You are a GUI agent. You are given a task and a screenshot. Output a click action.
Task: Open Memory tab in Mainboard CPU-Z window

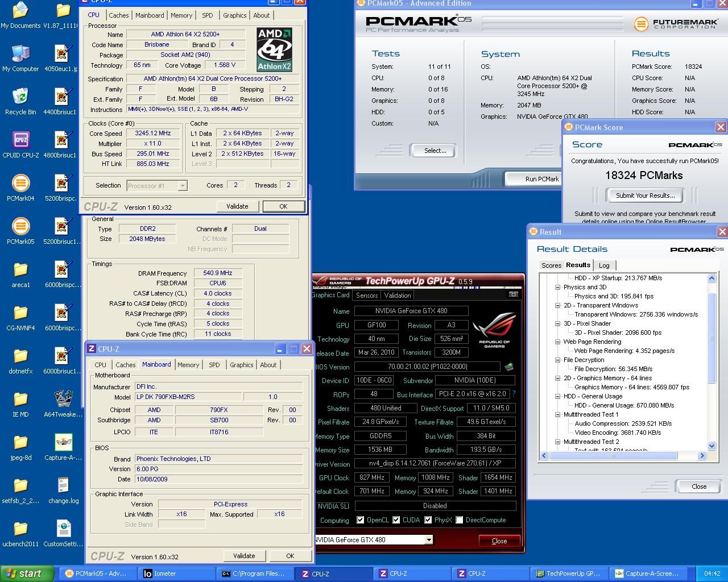188,365
